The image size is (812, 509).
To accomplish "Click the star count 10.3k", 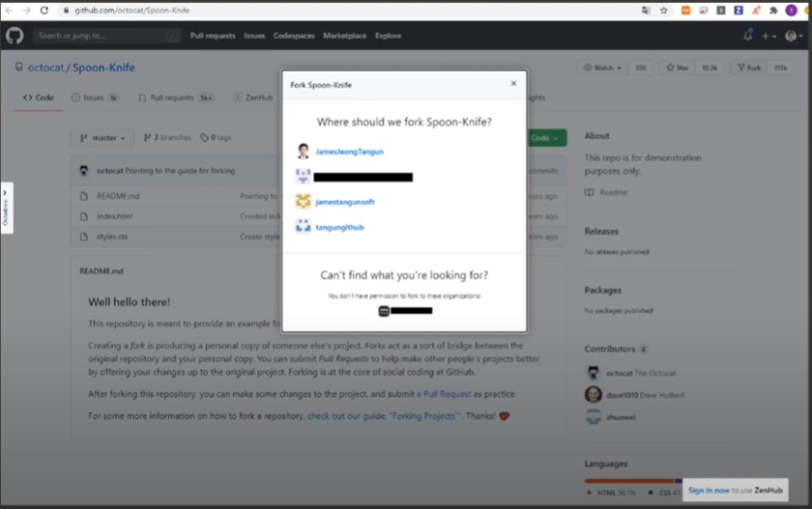I will [x=710, y=68].
